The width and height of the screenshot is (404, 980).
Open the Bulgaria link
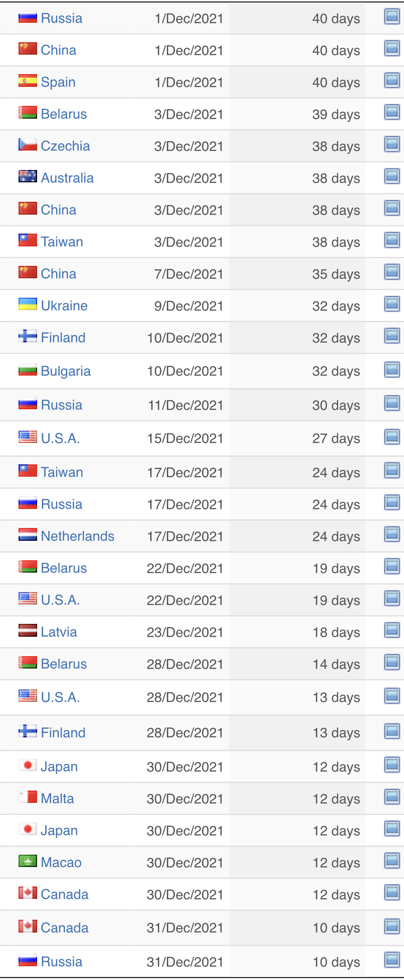pos(66,371)
